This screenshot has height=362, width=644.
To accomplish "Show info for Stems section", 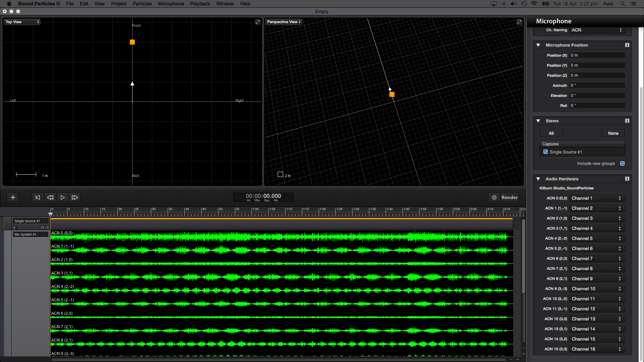I will coord(627,121).
